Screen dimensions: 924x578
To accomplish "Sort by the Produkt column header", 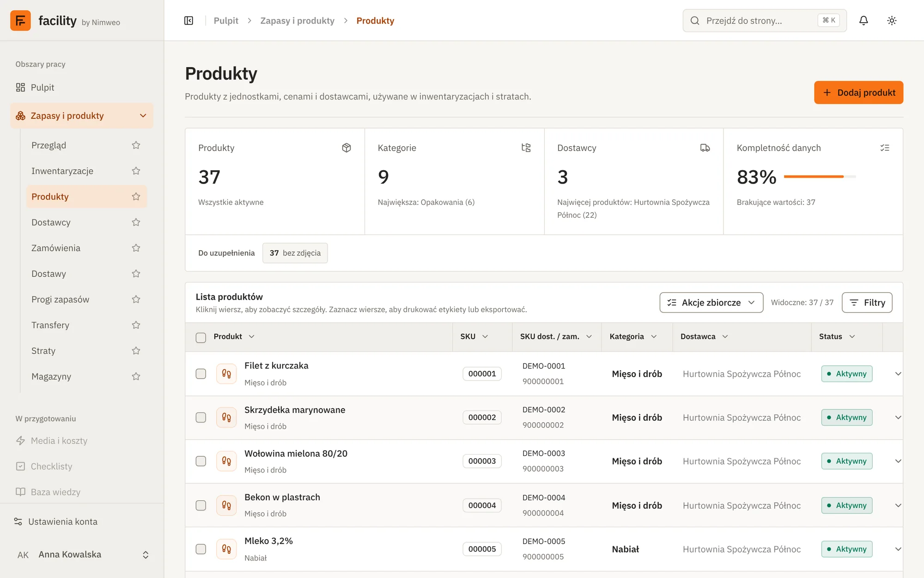I will (234, 337).
